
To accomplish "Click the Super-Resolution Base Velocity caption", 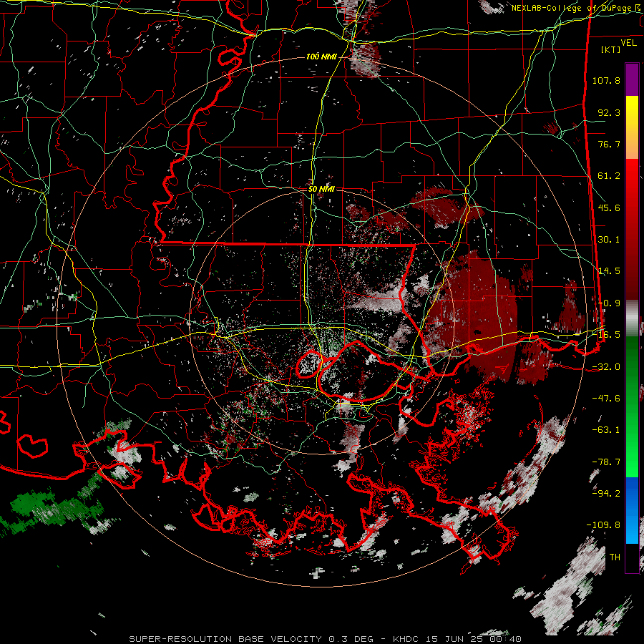I will coord(326,639).
